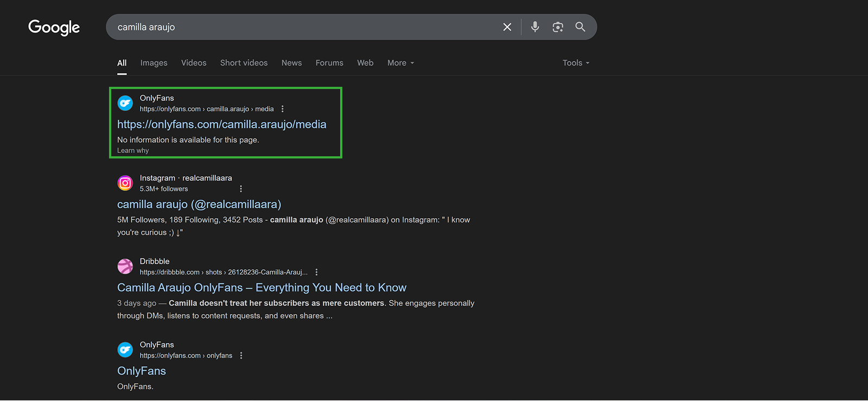This screenshot has width=868, height=401.
Task: Click the Instagram favicon icon
Action: pyautogui.click(x=125, y=183)
